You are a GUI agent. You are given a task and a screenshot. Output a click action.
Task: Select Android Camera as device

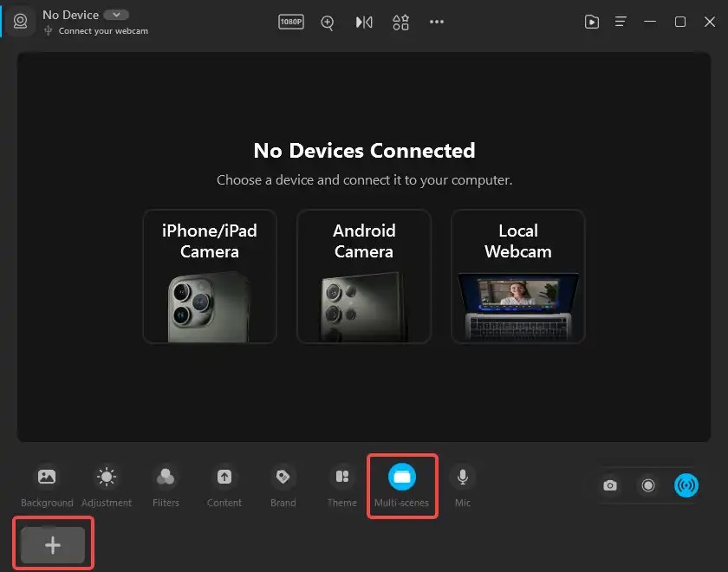pyautogui.click(x=364, y=276)
